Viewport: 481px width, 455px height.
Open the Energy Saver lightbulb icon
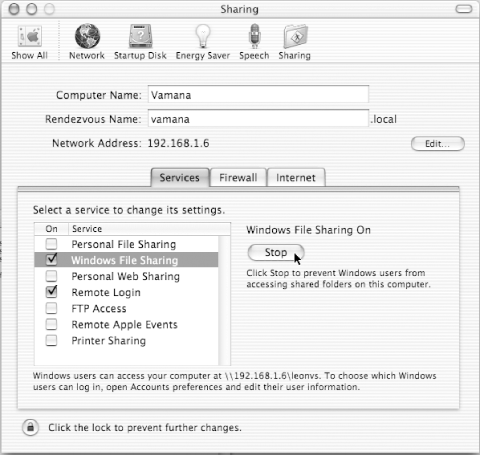tap(203, 36)
